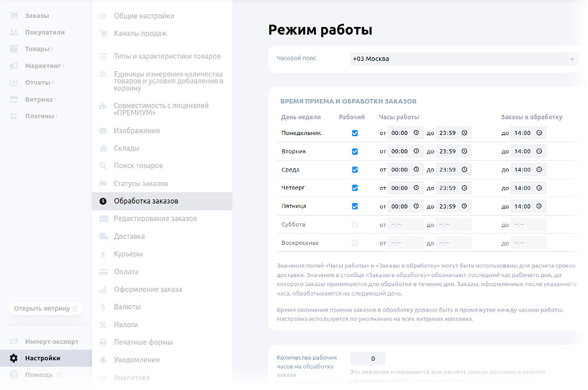Open the Статусы заказов settings page
588x390 pixels.
pyautogui.click(x=141, y=183)
